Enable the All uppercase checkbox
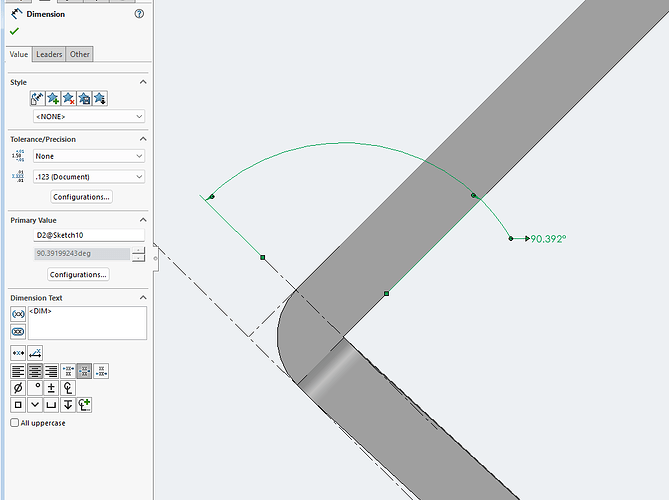This screenshot has width=669, height=500. click(x=14, y=423)
